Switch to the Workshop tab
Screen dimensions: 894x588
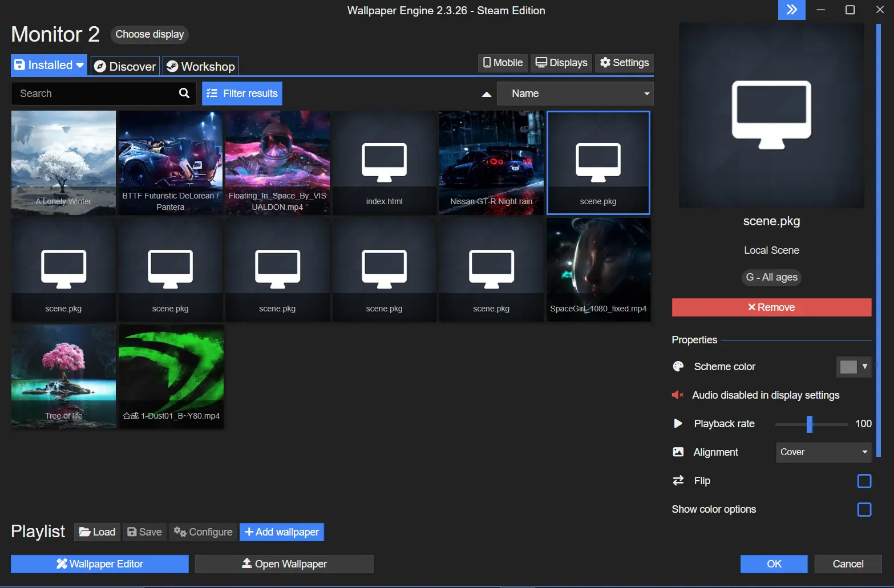coord(200,67)
